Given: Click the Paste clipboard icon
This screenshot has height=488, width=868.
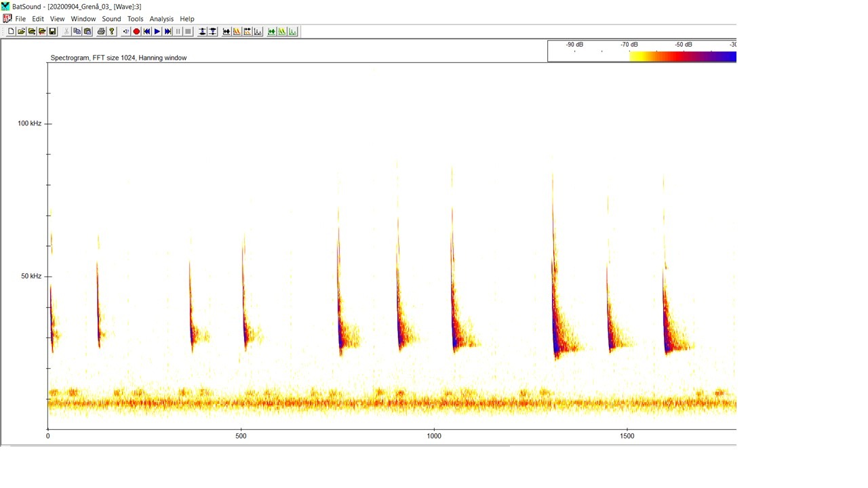Looking at the screenshot, I should tap(87, 32).
